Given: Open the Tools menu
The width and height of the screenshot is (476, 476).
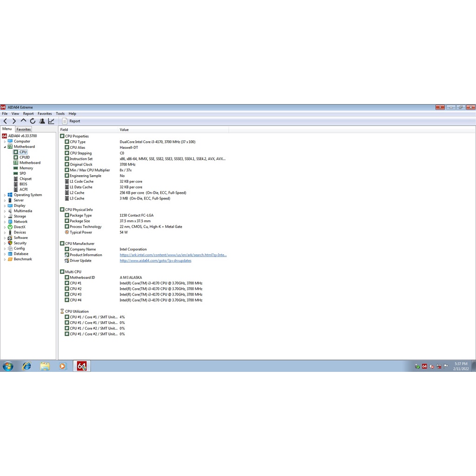Looking at the screenshot, I should click(x=60, y=113).
